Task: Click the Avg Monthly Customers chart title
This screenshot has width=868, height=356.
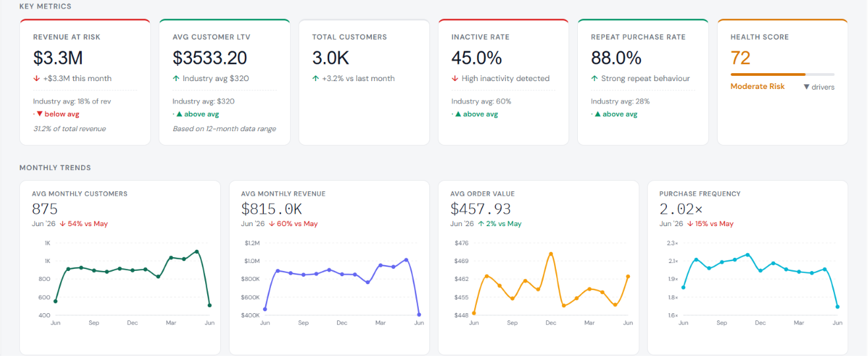Action: (80, 194)
